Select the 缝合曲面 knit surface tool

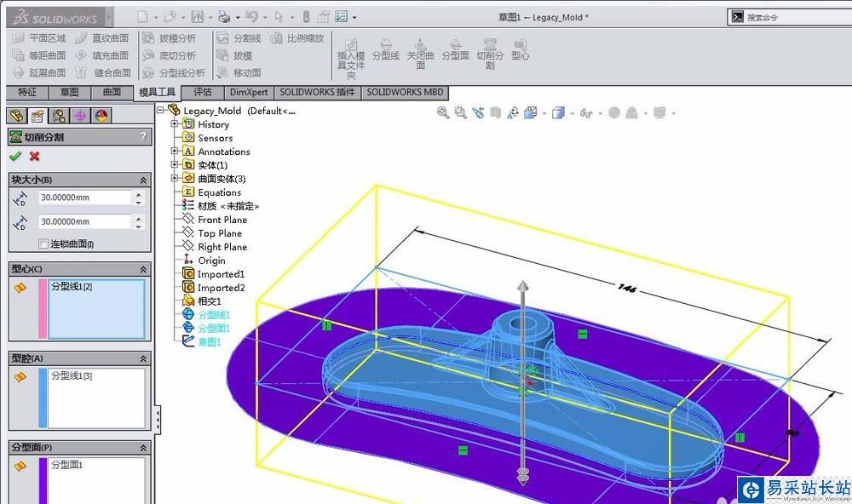103,72
